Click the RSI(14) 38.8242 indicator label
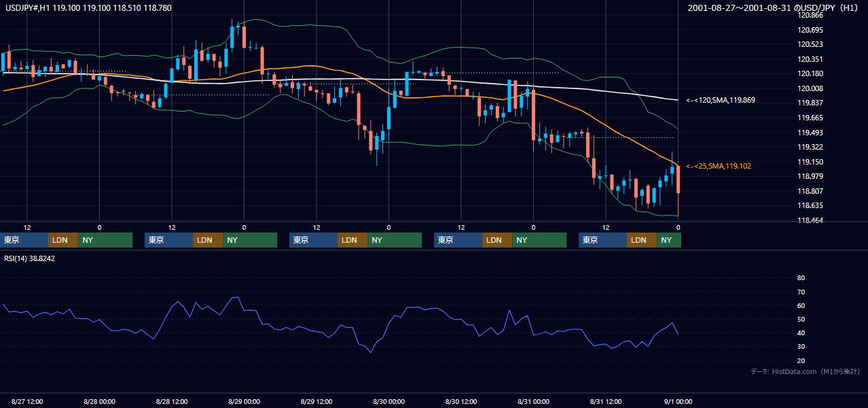Screen dimensions: 868x408 point(30,258)
